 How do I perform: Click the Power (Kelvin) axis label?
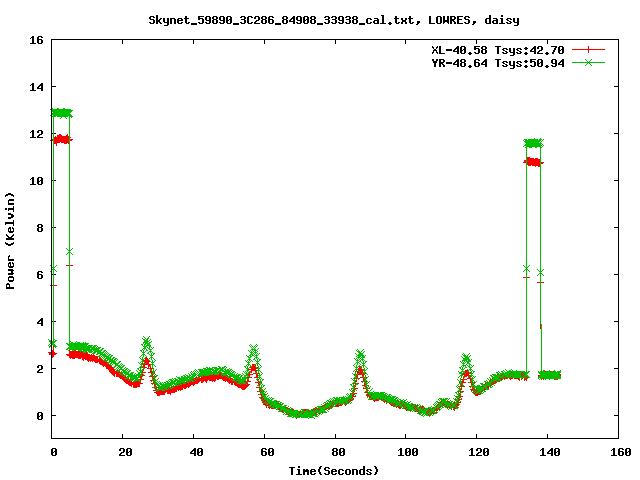point(10,241)
